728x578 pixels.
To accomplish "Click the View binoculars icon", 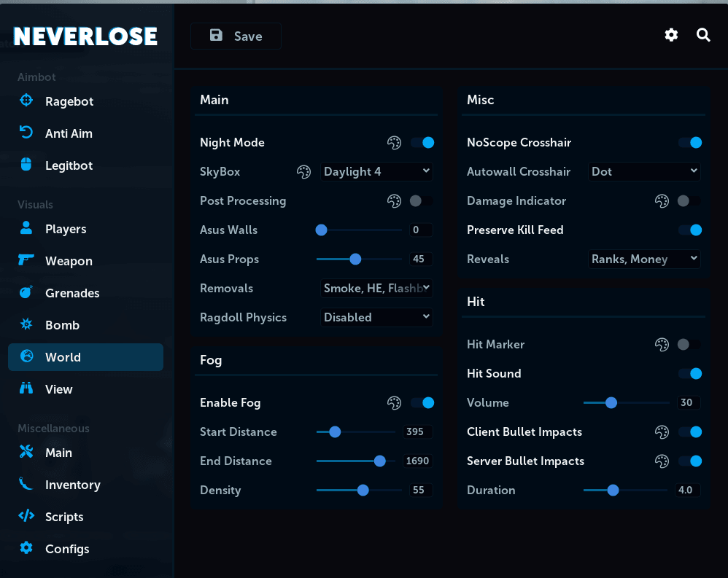I will pos(26,388).
